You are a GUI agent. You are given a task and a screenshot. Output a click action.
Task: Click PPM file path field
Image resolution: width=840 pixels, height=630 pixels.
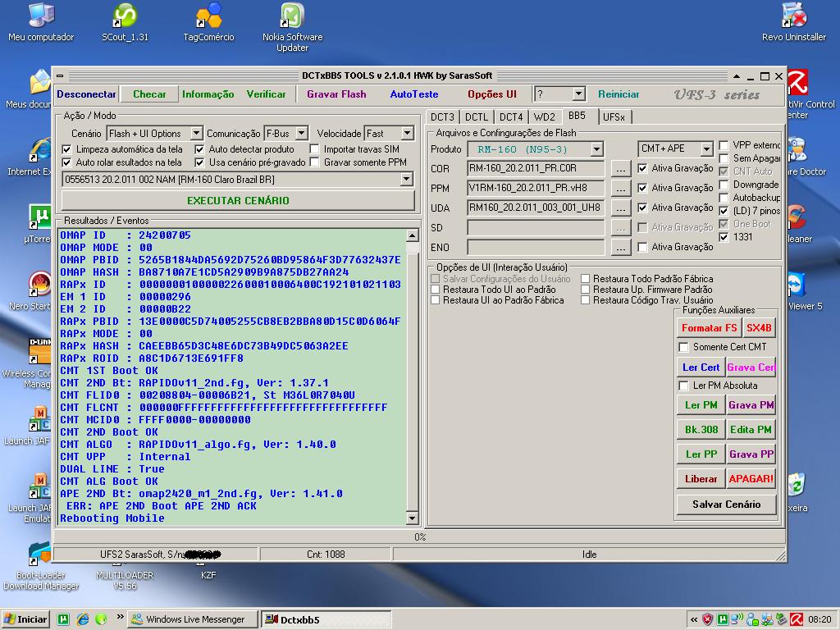point(536,188)
